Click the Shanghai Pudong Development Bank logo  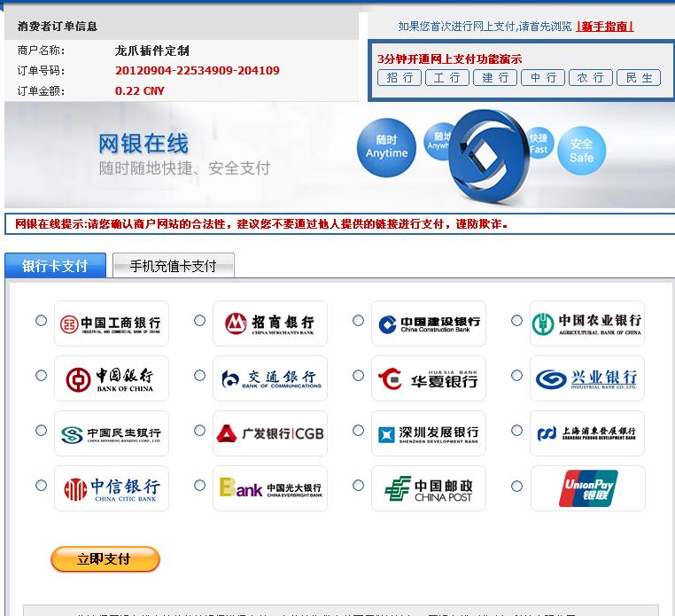[x=587, y=433]
